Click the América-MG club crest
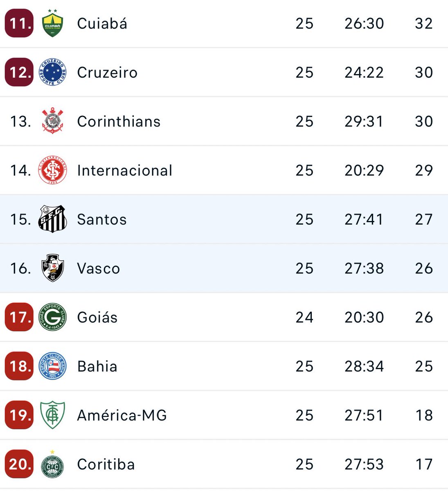Image resolution: width=448 pixels, height=491 pixels. click(53, 415)
